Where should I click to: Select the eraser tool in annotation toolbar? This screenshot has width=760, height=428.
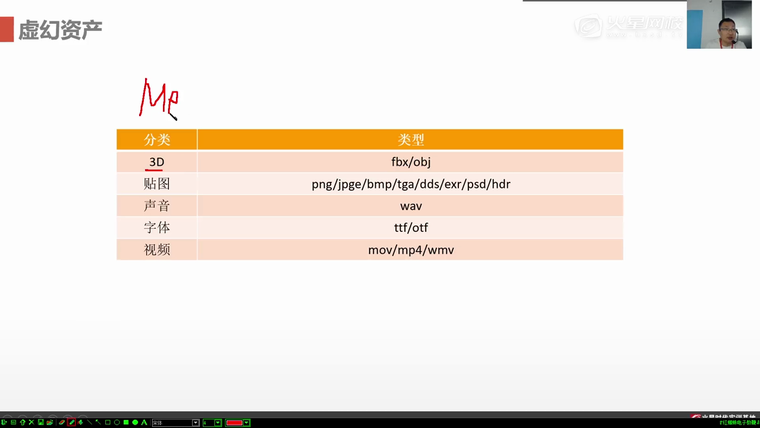[x=61, y=422]
